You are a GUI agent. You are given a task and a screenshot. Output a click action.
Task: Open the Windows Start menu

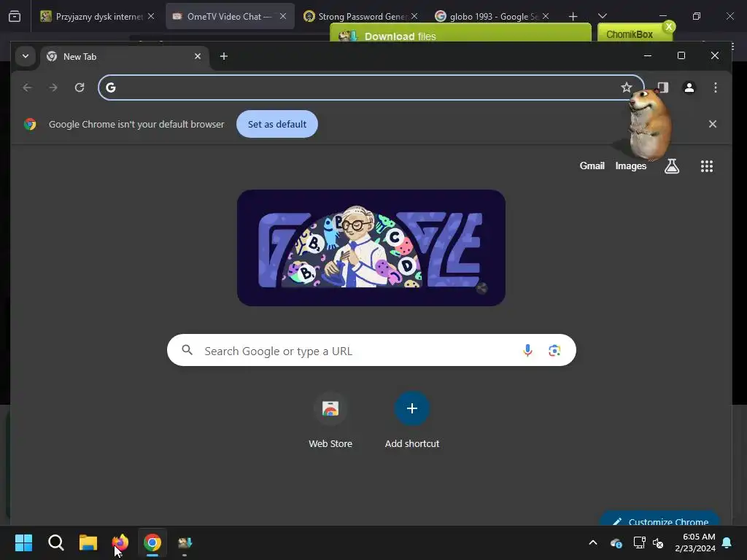[x=23, y=542]
